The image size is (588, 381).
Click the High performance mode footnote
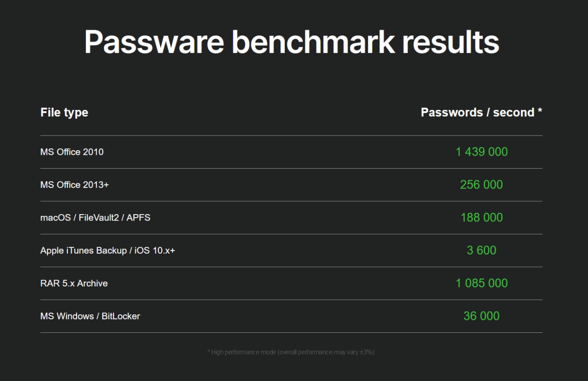291,352
